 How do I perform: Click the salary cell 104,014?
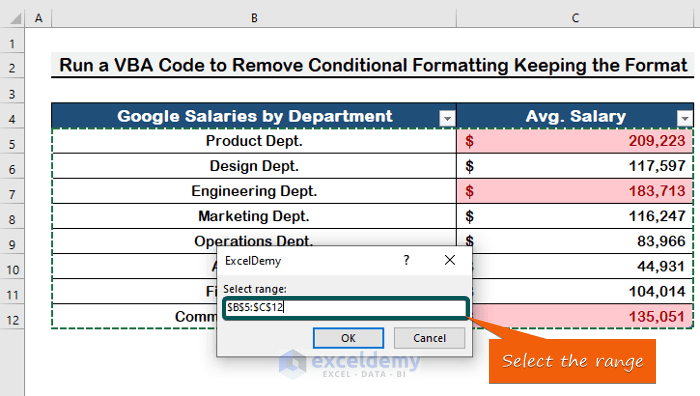click(583, 292)
